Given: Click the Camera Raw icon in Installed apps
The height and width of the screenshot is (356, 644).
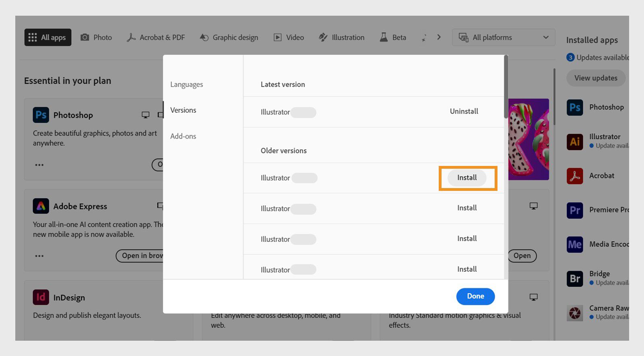Looking at the screenshot, I should tap(575, 313).
